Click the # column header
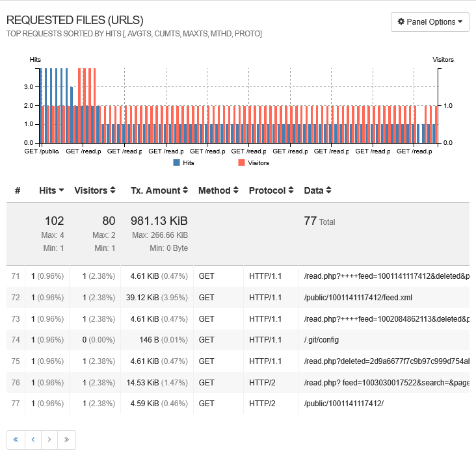476x453 pixels. click(x=18, y=190)
